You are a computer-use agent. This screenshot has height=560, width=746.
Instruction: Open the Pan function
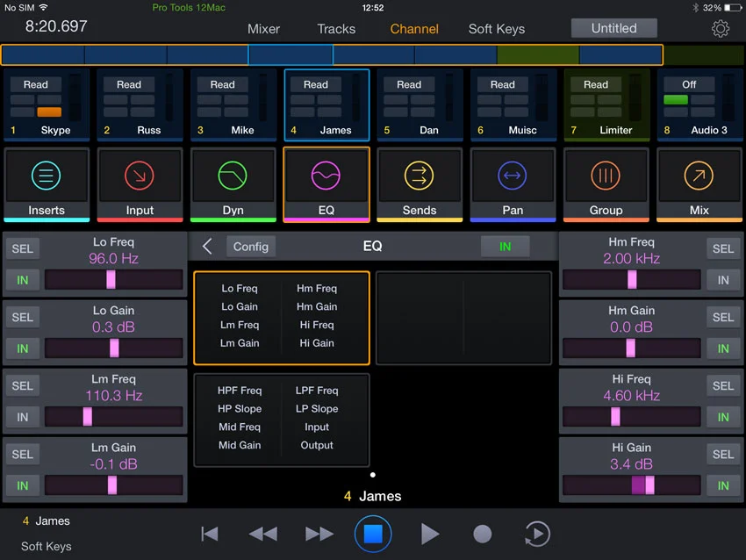coord(513,184)
